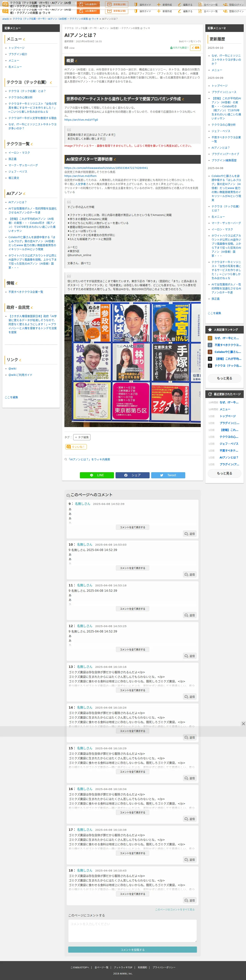Open 孫正義 in the right 更新履歴 list
This screenshot has width=246, height=980.
pos(216,299)
